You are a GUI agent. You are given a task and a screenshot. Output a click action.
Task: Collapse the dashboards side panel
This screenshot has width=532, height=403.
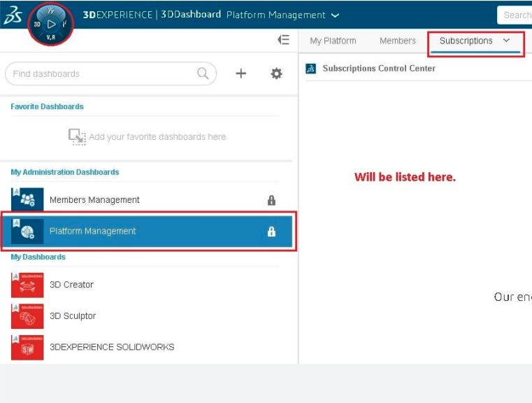click(283, 40)
